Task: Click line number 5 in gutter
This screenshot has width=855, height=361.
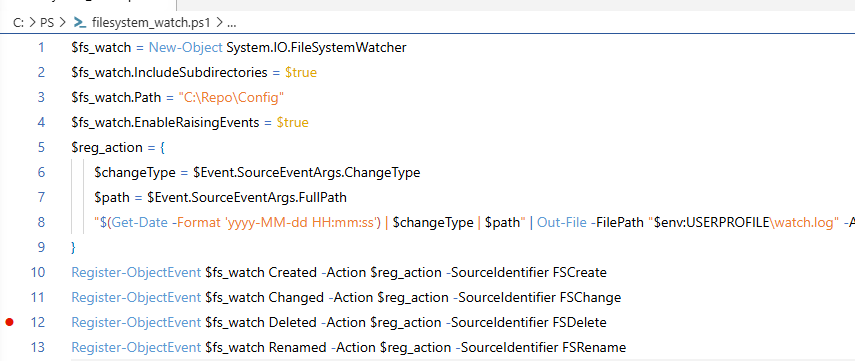Action: [x=41, y=148]
